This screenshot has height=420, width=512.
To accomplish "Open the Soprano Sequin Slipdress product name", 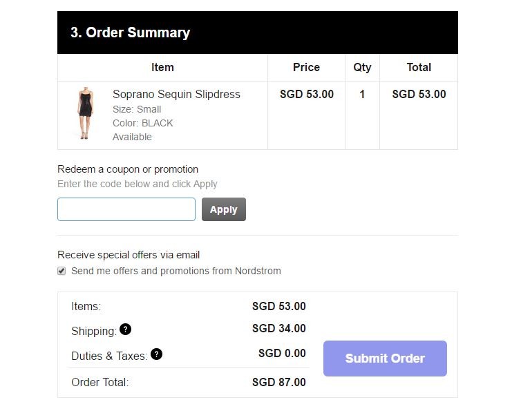I will [x=176, y=95].
